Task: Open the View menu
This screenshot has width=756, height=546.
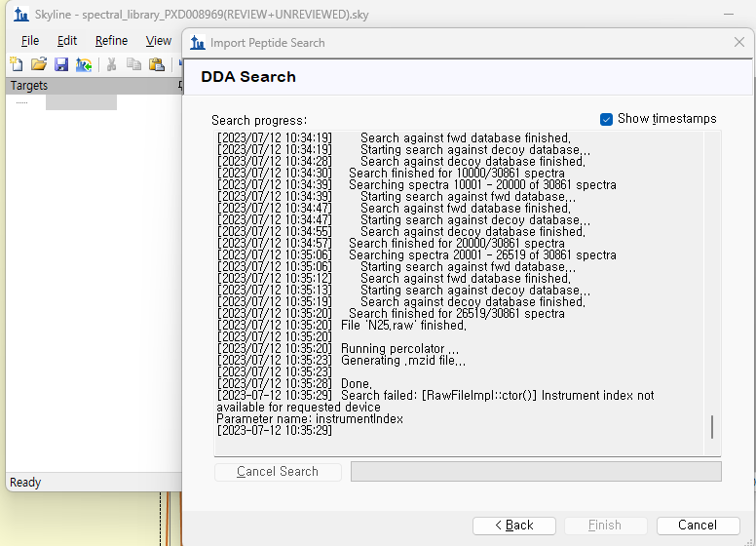Action: tap(159, 40)
